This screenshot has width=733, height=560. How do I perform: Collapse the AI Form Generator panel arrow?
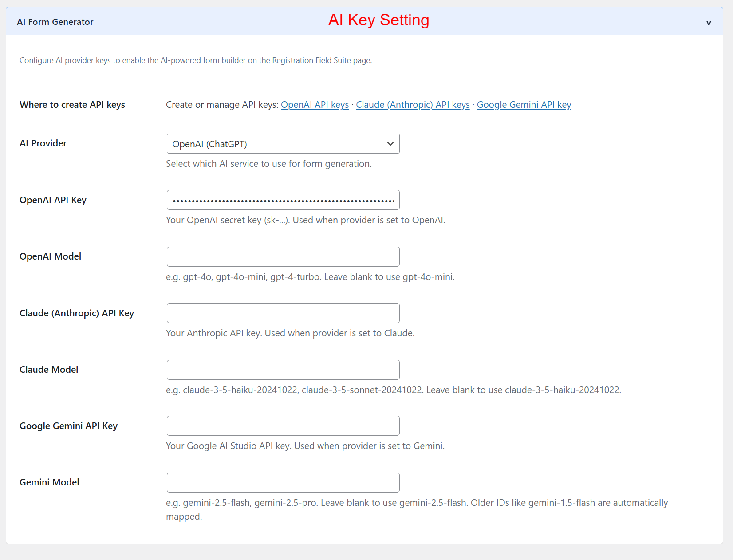pyautogui.click(x=709, y=23)
